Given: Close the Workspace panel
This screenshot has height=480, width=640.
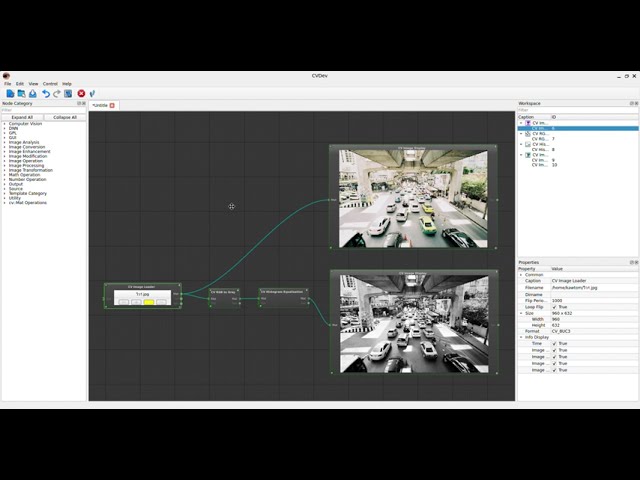Looking at the screenshot, I should click(636, 103).
